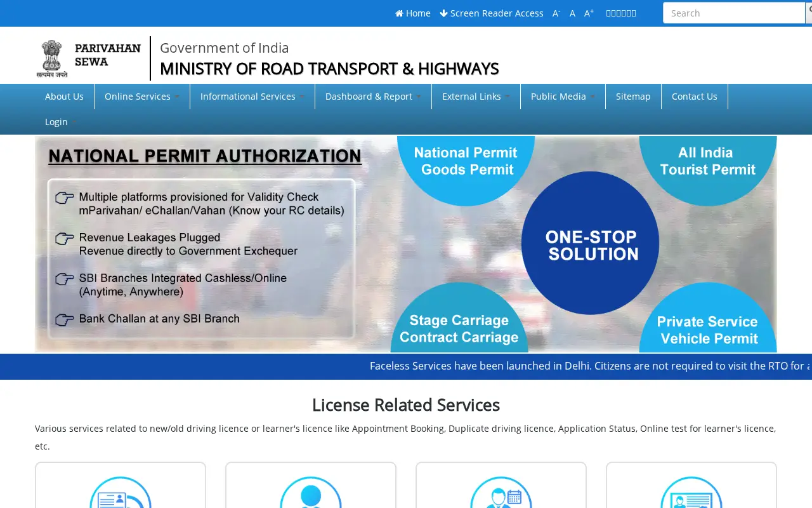Open the Contact Us menu item

click(x=695, y=97)
